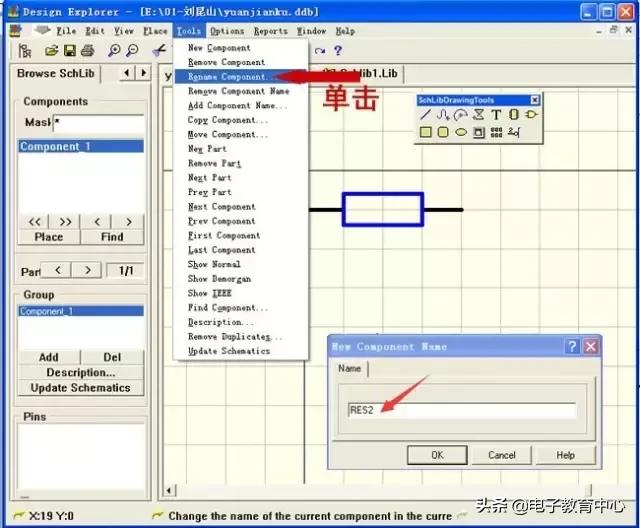Open the project manager panel icon
Screen dimensions: 640x528
coord(24,51)
